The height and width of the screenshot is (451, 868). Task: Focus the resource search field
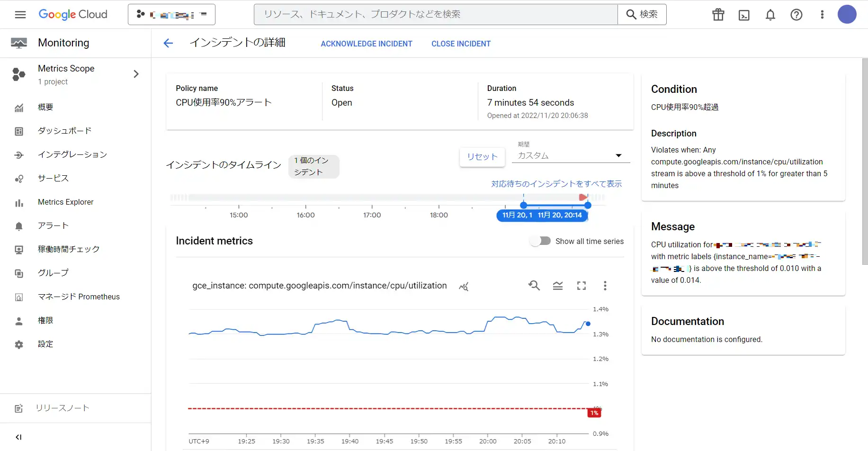pos(436,15)
